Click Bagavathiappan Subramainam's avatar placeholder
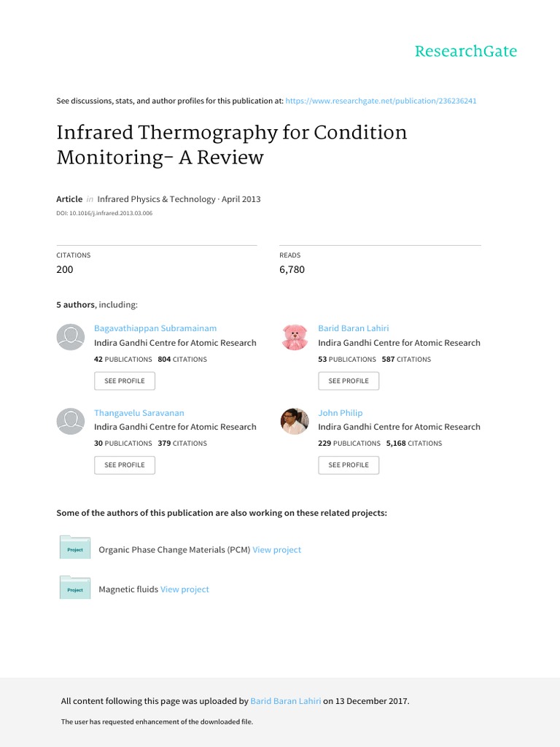This screenshot has height=747, width=560. [x=71, y=337]
